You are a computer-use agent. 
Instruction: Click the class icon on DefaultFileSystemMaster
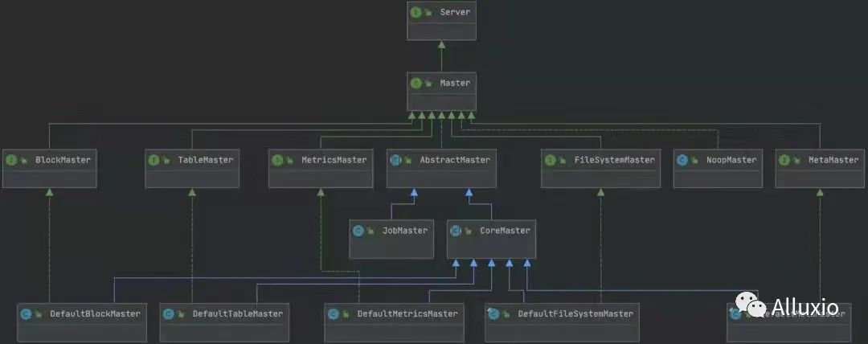point(493,314)
